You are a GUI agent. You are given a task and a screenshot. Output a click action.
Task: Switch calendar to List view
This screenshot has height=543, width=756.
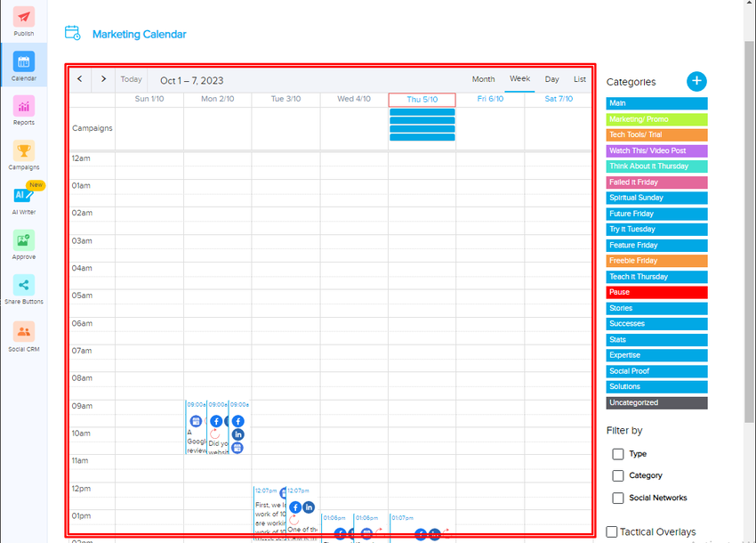coord(580,79)
